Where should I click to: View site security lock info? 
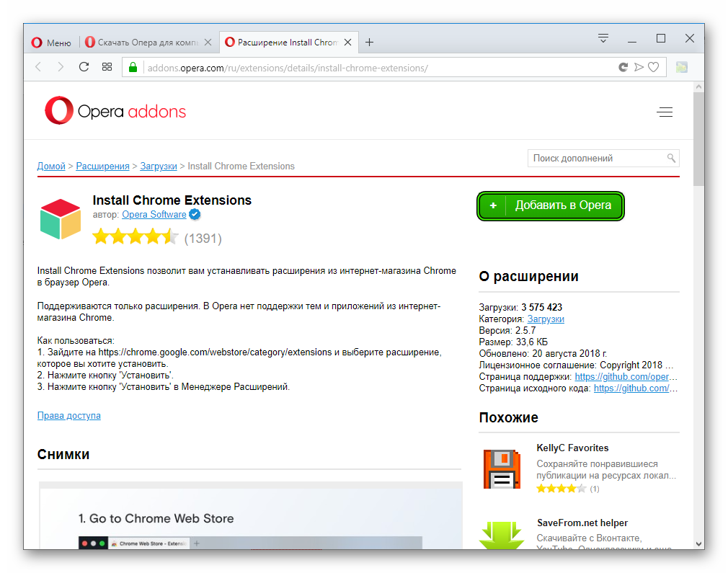pyautogui.click(x=133, y=68)
